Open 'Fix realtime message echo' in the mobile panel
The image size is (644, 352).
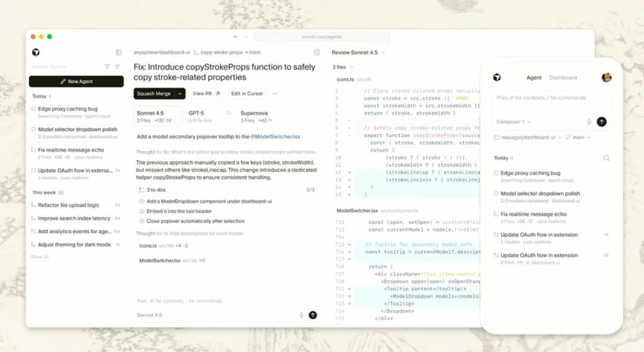(x=551, y=217)
